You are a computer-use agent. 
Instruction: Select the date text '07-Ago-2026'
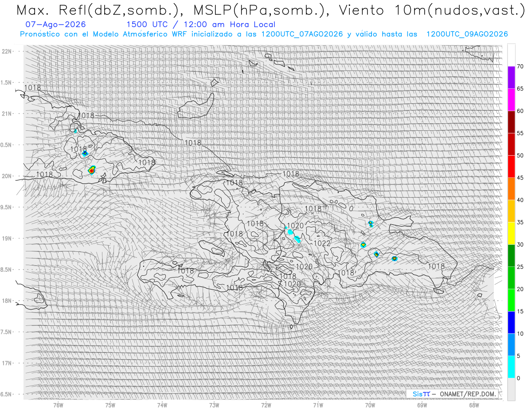point(55,24)
